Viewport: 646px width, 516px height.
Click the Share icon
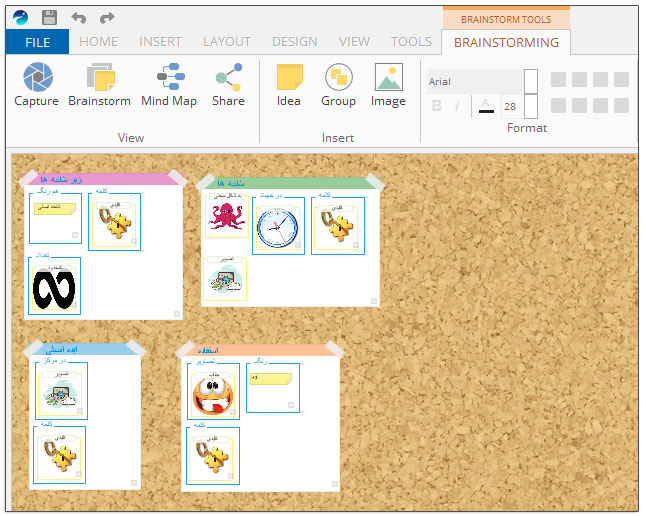click(229, 77)
